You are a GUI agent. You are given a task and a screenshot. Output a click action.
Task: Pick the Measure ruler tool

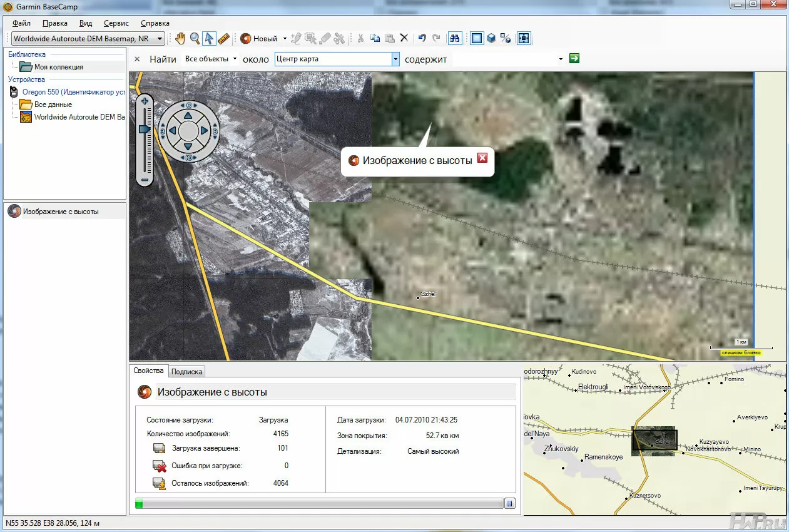tap(223, 39)
